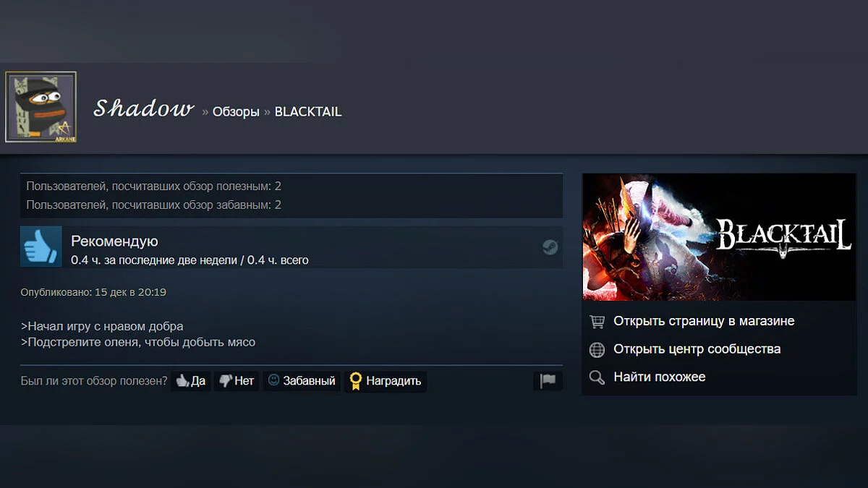Open Найти похожее link

(x=660, y=377)
